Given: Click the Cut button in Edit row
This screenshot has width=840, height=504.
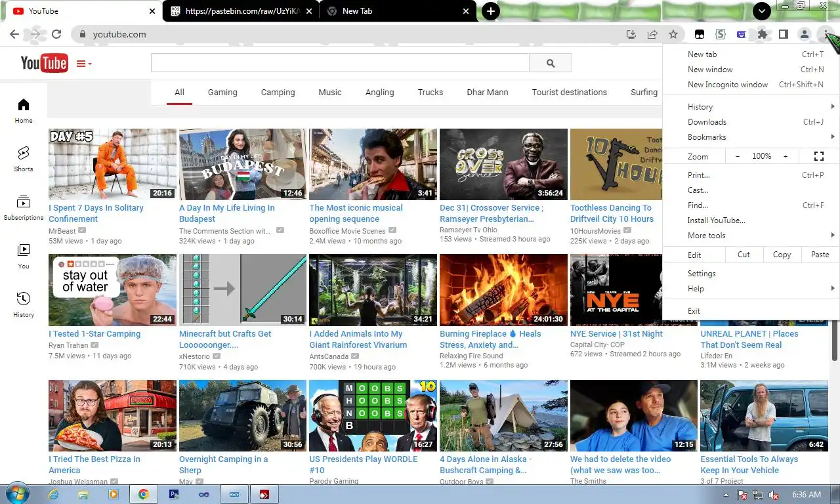Looking at the screenshot, I should pos(744,255).
